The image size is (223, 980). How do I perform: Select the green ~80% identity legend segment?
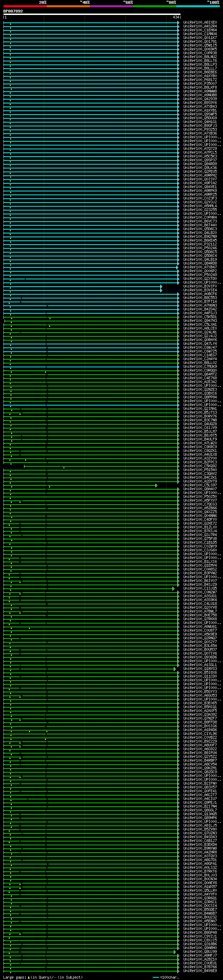(155, 6)
